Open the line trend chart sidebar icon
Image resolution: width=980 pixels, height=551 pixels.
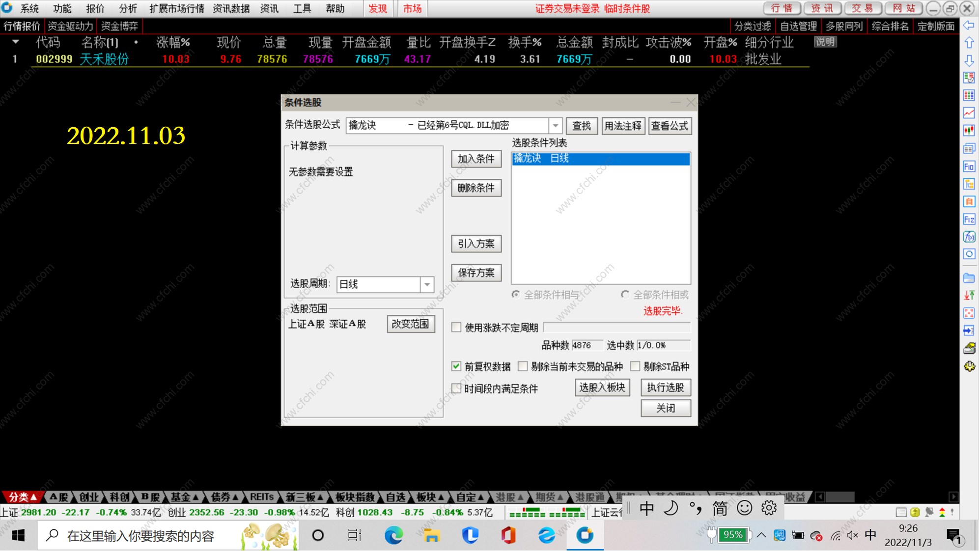pos(969,113)
